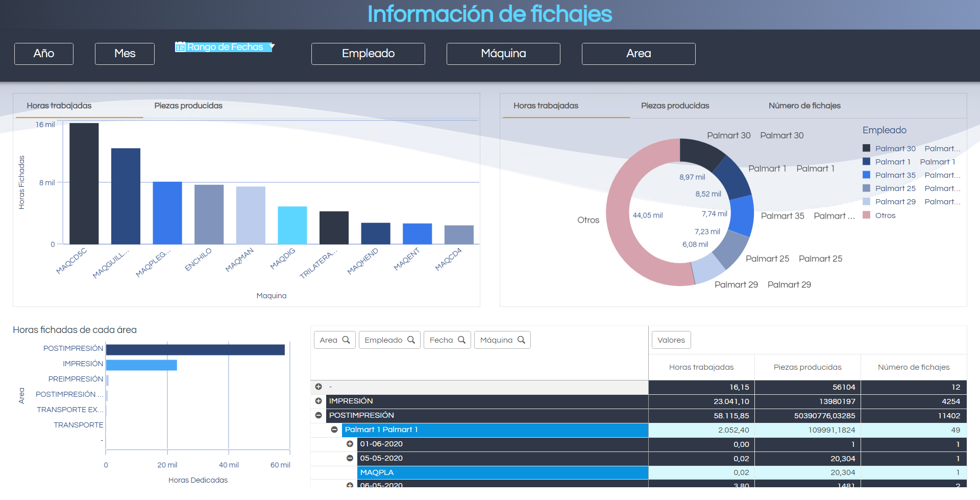Expand the IMPRESIÓN row

[x=318, y=401]
